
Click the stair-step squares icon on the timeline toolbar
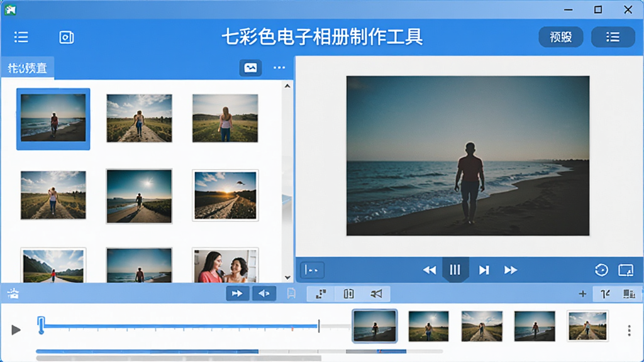point(321,293)
